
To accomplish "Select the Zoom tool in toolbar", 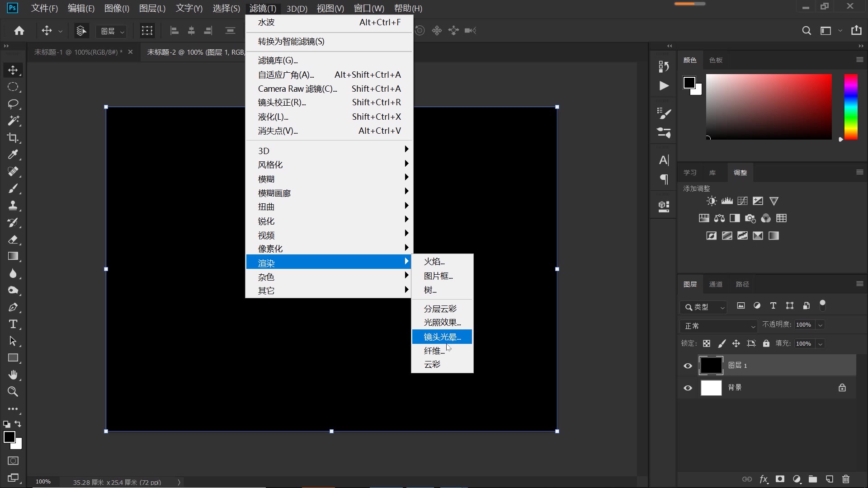I will click(13, 392).
